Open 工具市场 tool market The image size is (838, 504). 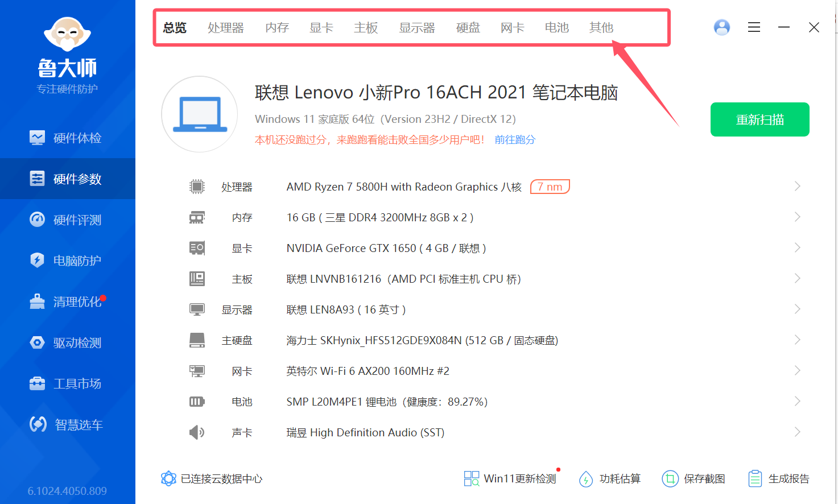[68, 383]
